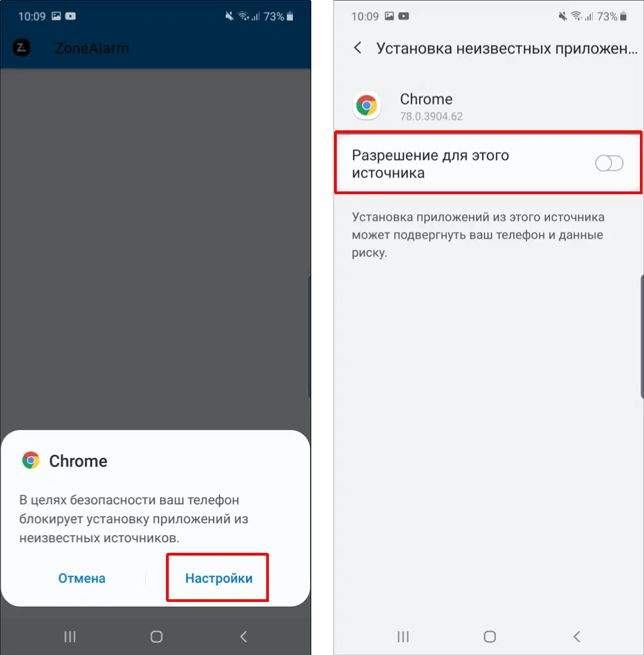
Task: Tap the video notification icon on right status bar
Action: (x=403, y=16)
